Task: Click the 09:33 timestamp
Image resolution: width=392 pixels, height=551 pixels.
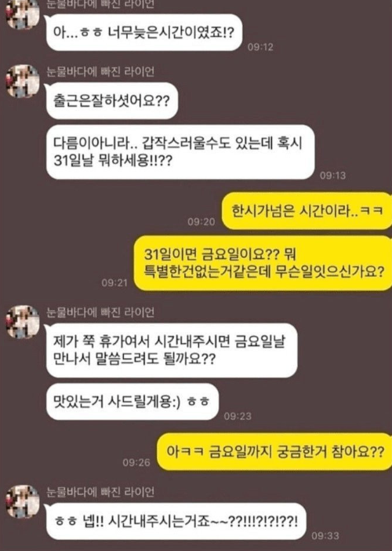Action: pyautogui.click(x=325, y=536)
